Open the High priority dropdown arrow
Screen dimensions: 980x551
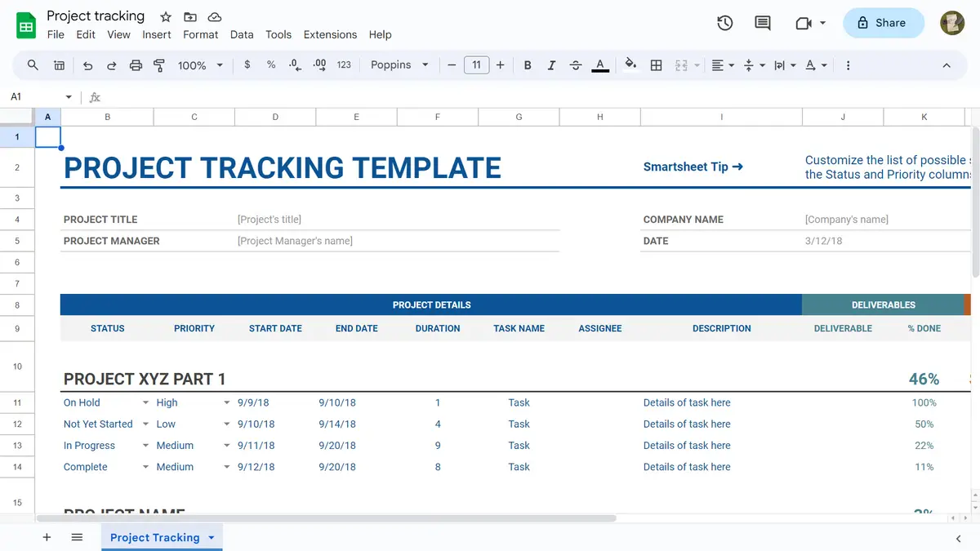coord(227,402)
